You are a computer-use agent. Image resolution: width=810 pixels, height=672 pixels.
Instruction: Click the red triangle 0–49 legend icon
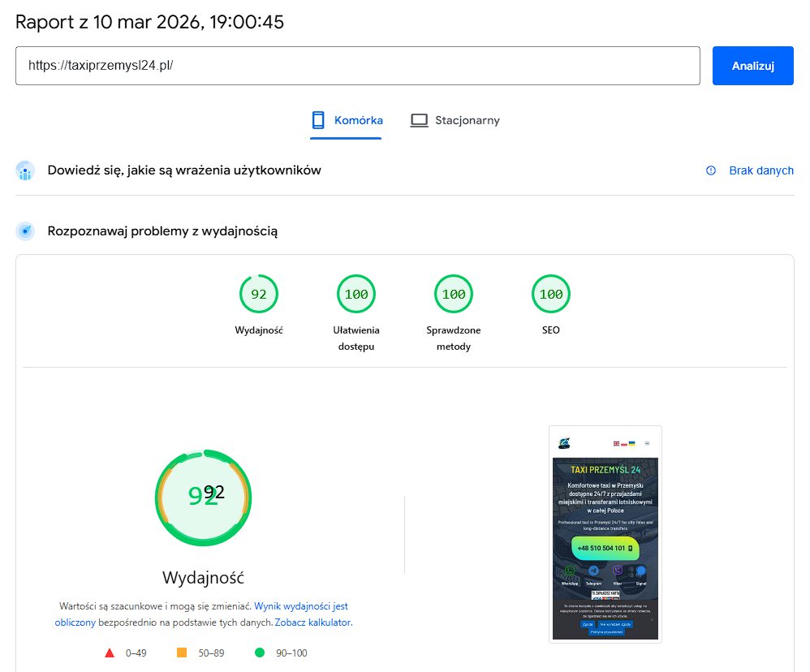point(110,653)
